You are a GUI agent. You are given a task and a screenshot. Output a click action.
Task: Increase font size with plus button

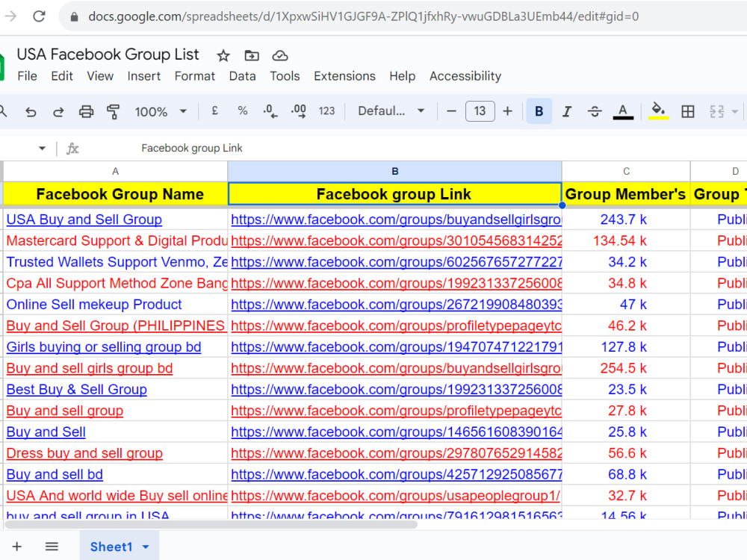pyautogui.click(x=507, y=111)
